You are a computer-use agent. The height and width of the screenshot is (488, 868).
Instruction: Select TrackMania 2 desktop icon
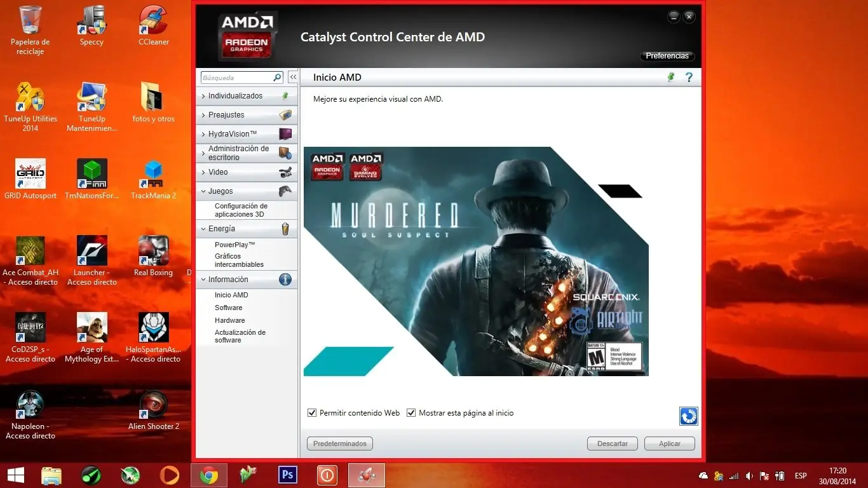(x=154, y=179)
